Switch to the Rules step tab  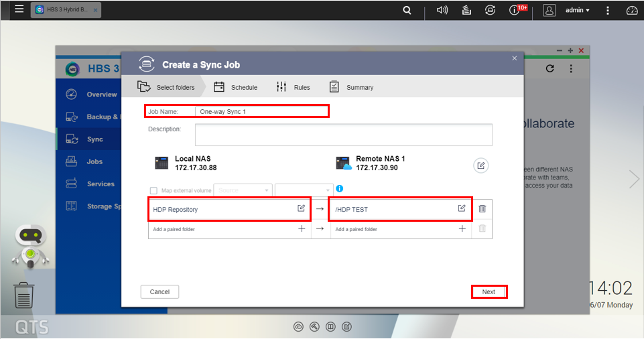pos(294,87)
